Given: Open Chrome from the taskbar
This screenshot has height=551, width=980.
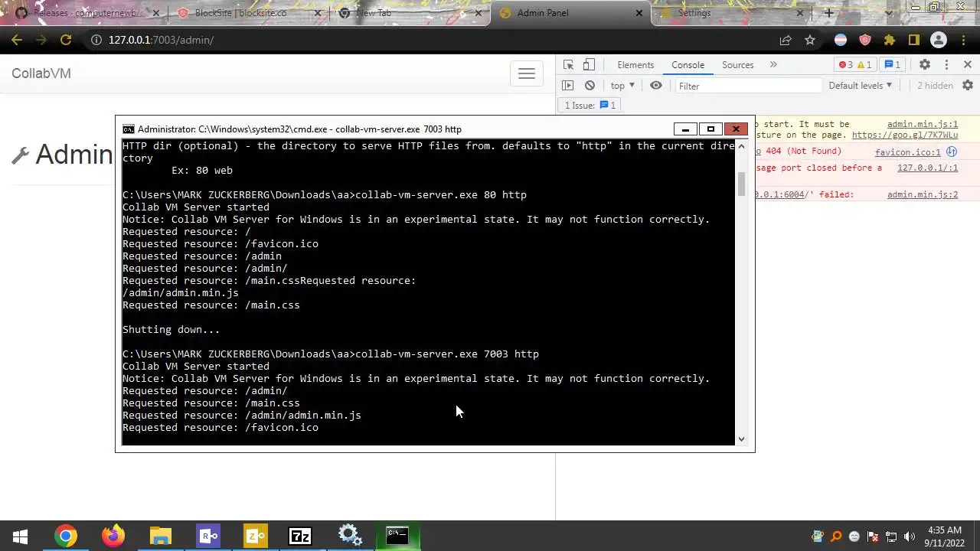Looking at the screenshot, I should (66, 536).
